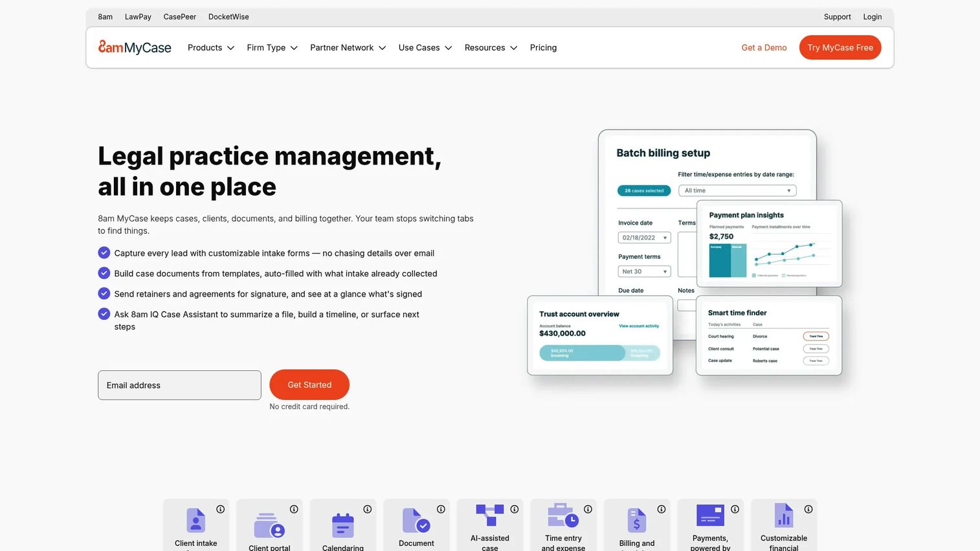Click the Get Started button

309,385
